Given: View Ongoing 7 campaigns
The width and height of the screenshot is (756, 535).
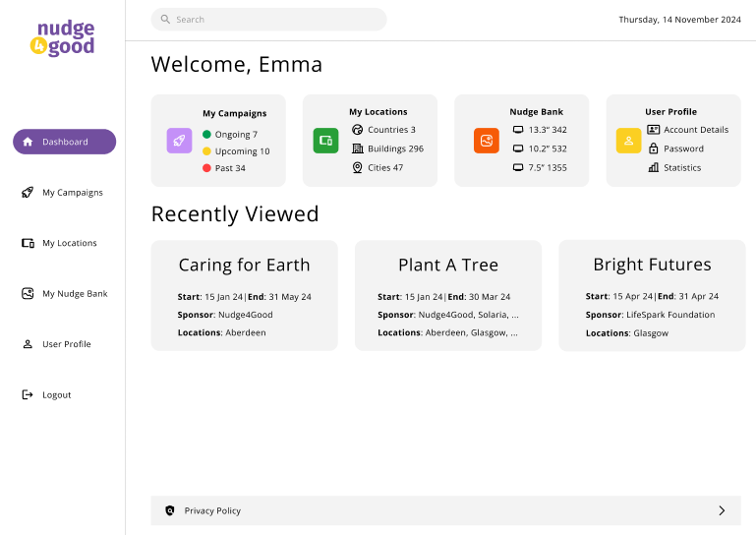Looking at the screenshot, I should point(236,135).
